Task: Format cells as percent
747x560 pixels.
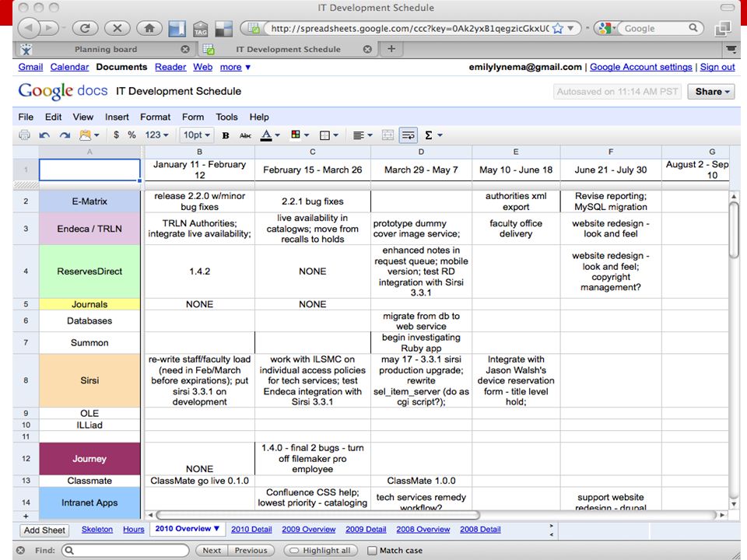Action: (x=132, y=135)
